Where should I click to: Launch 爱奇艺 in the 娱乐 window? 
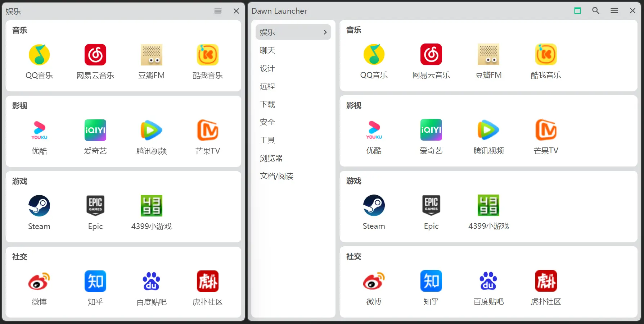coord(95,137)
